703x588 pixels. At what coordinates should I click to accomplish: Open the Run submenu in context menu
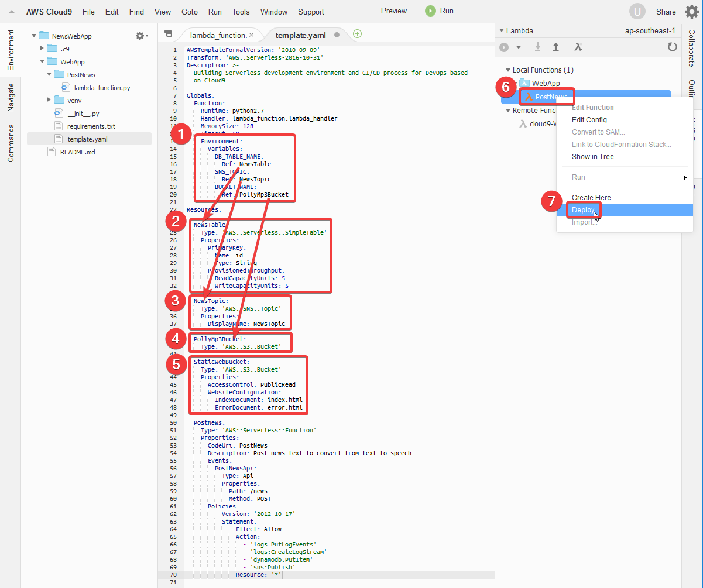point(625,177)
